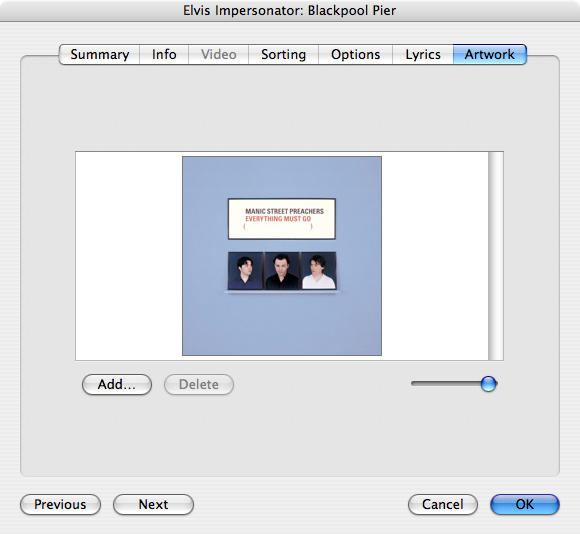Switch to the Summary tab
Screen dimensions: 580x534
[99, 54]
